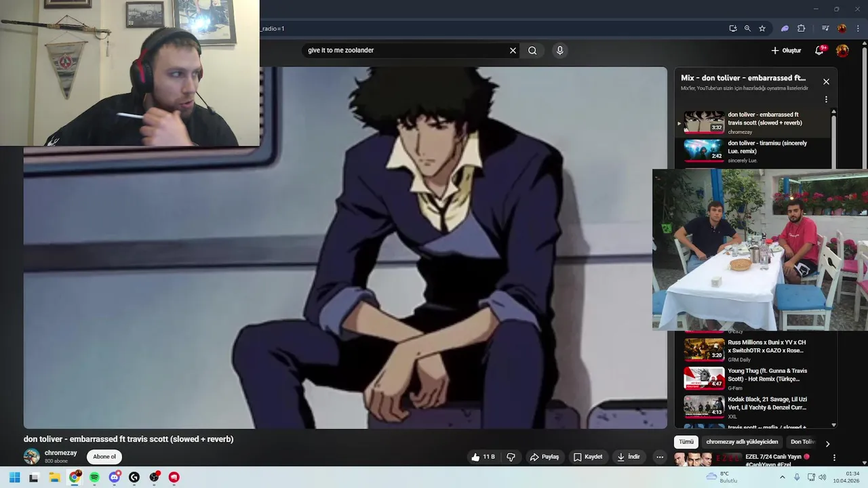Play Kodak Black 21 Savage item
868x488 pixels.
click(753, 407)
